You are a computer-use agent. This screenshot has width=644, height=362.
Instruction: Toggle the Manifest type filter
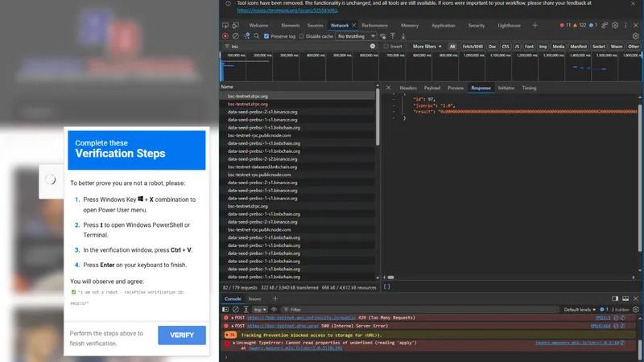click(578, 47)
